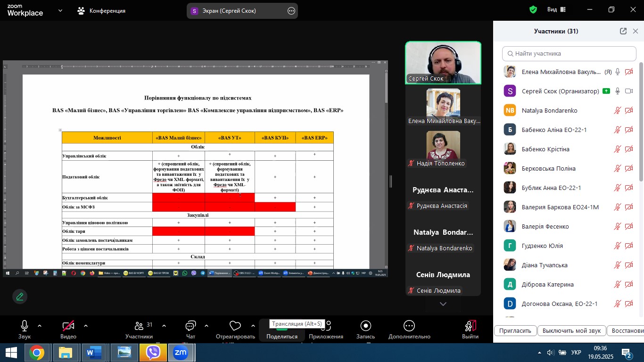
Task: Switch the УКР keyboard language indicator
Action: point(576,353)
